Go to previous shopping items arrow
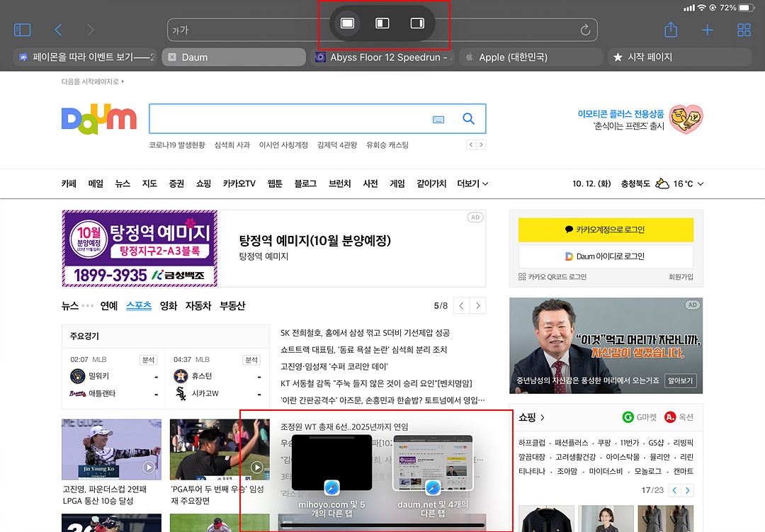The image size is (765, 532). tap(674, 490)
